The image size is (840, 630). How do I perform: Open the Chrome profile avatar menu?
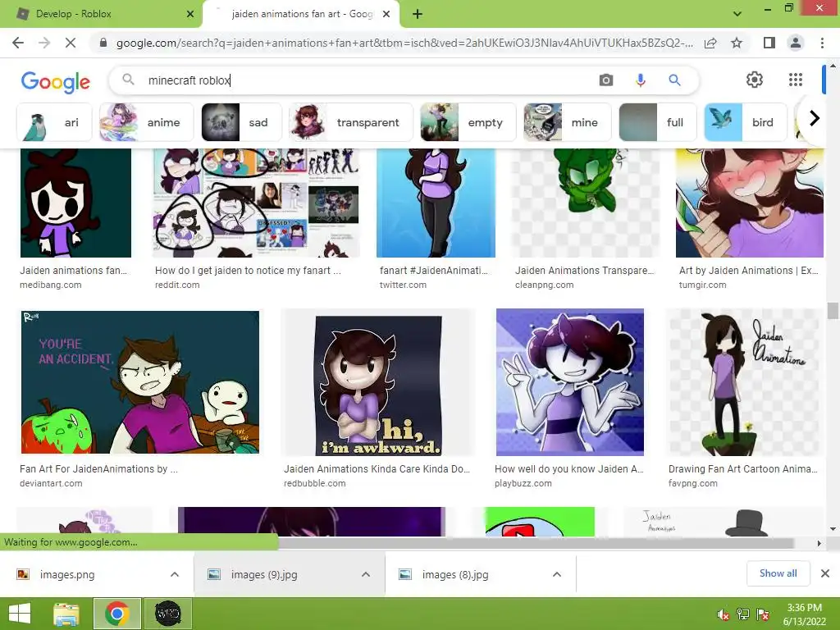click(796, 43)
